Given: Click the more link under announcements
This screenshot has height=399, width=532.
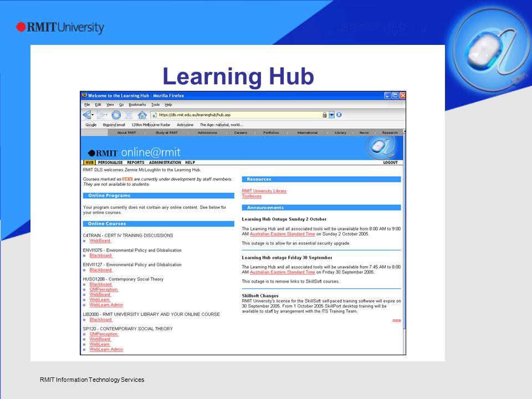Looking at the screenshot, I should 397,320.
